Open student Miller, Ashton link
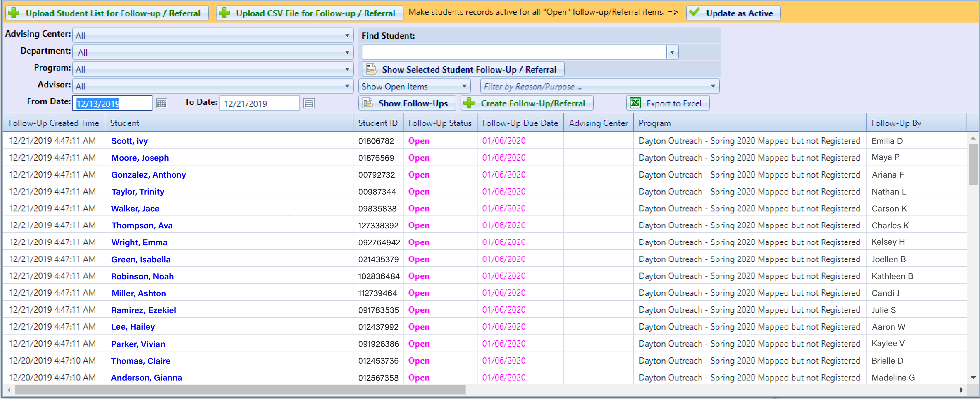980x399 pixels. (138, 293)
